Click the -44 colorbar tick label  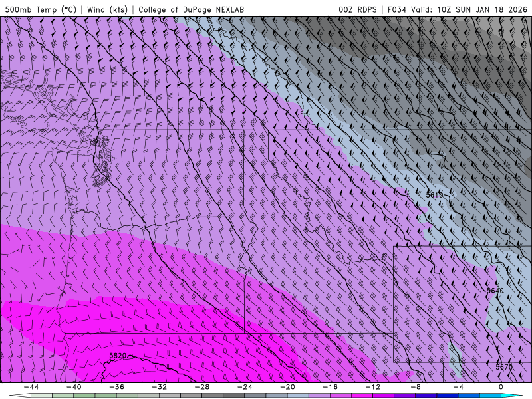coord(31,387)
